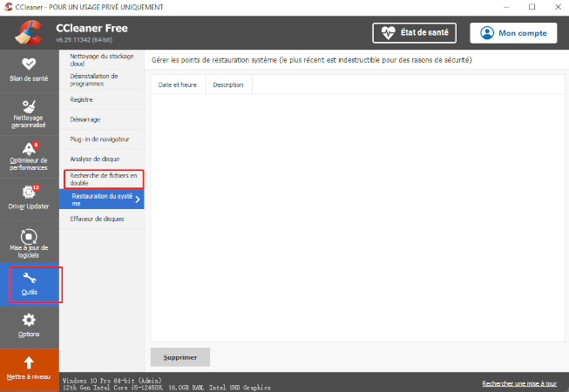569x392 pixels.
Task: Select Restauration du système entry
Action: [102, 199]
